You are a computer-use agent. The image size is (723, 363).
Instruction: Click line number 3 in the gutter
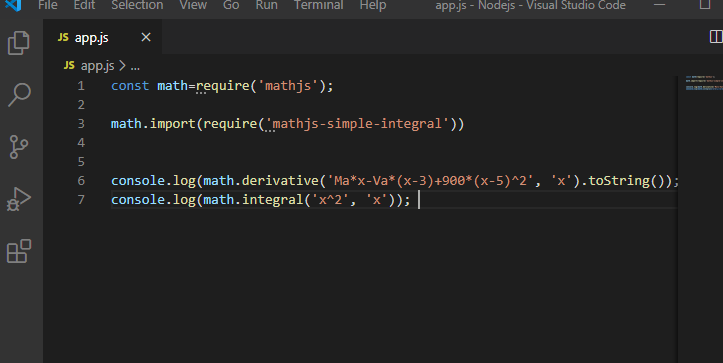click(81, 124)
